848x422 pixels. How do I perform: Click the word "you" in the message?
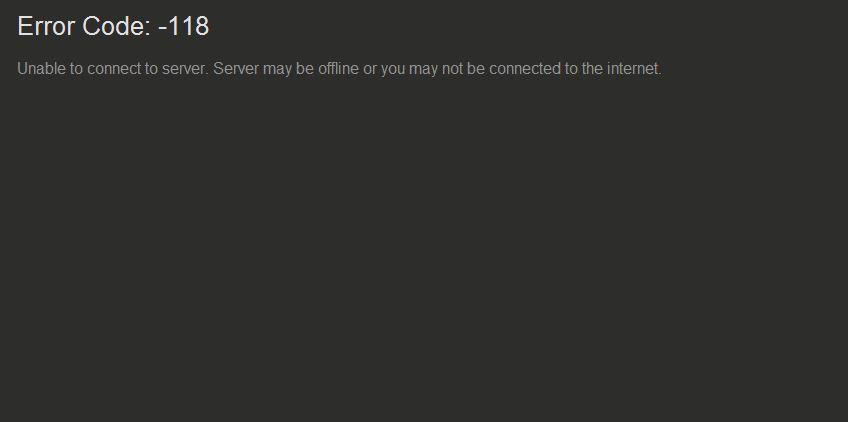(x=393, y=69)
